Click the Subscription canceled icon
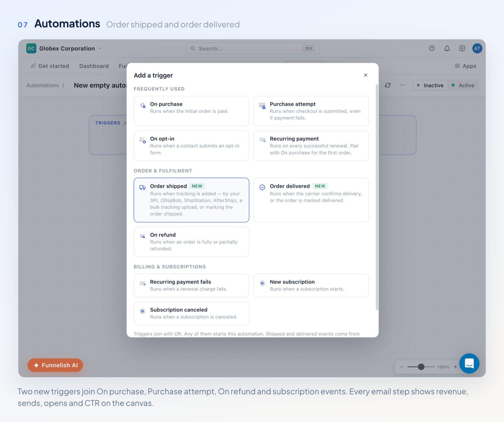504x422 pixels. pyautogui.click(x=142, y=311)
